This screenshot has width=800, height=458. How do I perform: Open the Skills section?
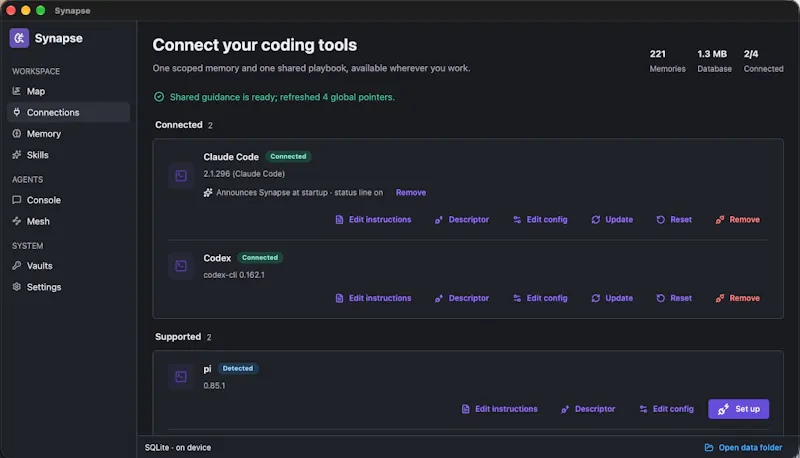point(68,155)
